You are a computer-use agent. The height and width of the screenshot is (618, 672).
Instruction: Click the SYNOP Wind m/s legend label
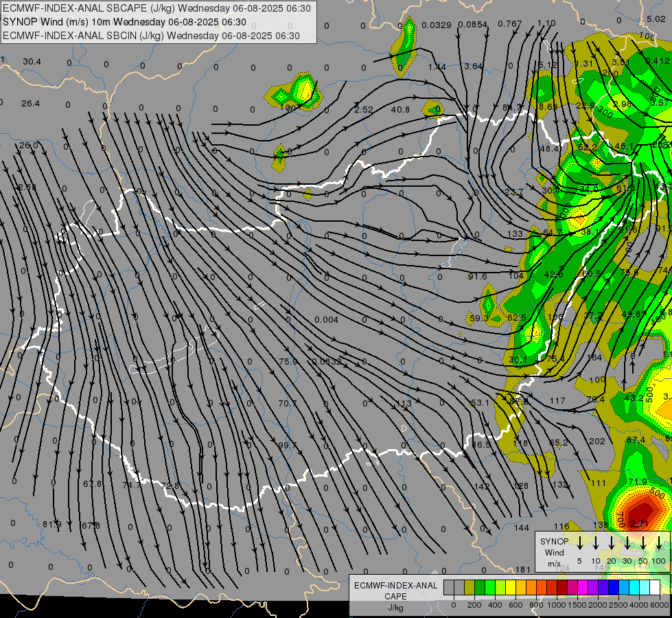point(554,553)
